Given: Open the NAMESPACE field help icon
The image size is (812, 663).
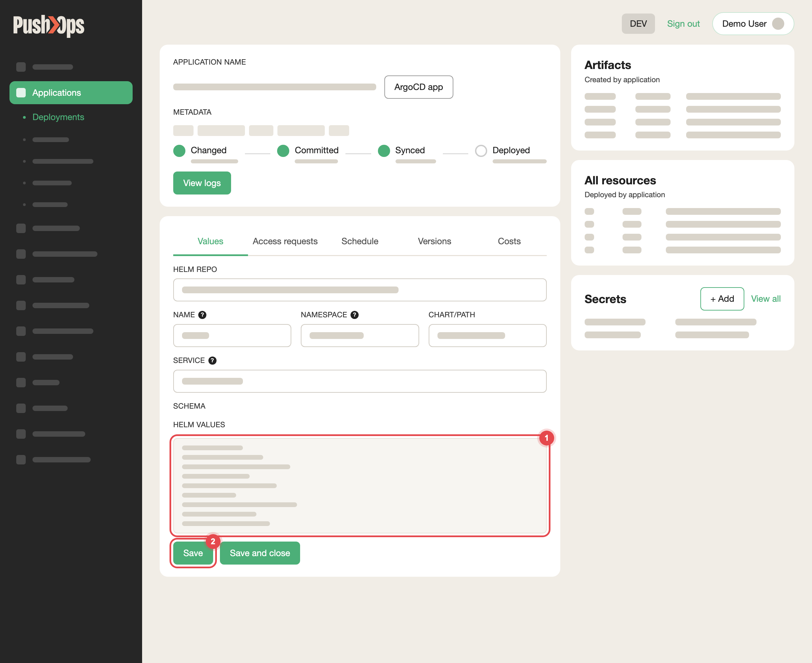Looking at the screenshot, I should click(355, 315).
